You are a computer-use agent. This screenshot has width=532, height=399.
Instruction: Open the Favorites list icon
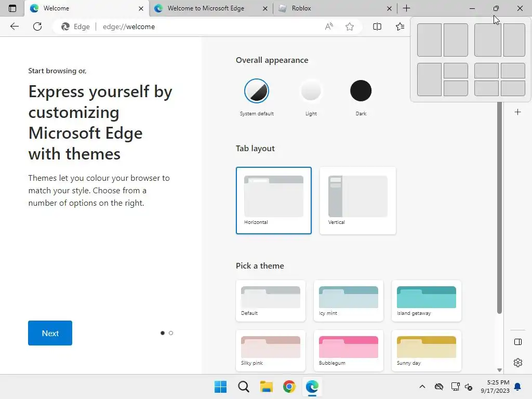(400, 26)
